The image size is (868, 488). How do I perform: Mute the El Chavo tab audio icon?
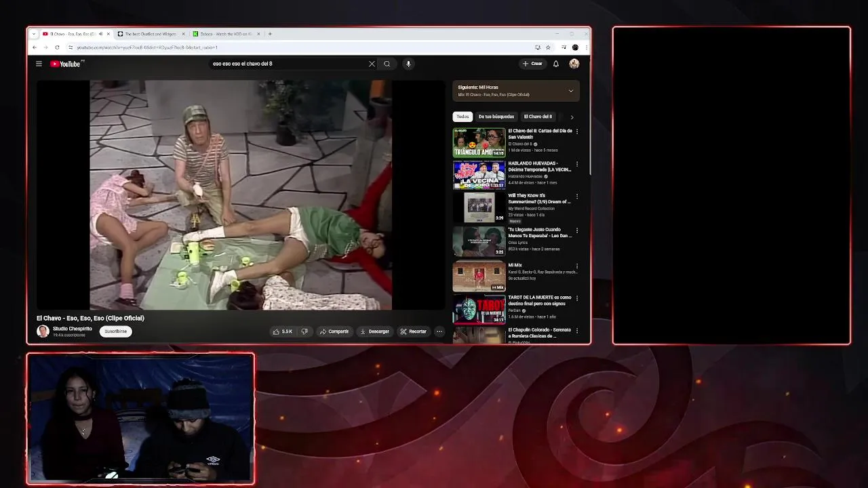(100, 34)
